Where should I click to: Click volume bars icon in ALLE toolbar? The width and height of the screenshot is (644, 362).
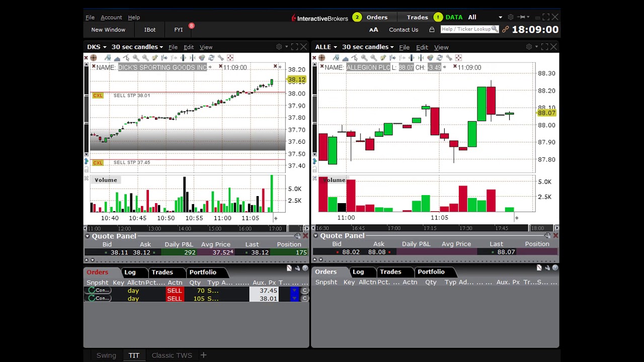pyautogui.click(x=346, y=58)
